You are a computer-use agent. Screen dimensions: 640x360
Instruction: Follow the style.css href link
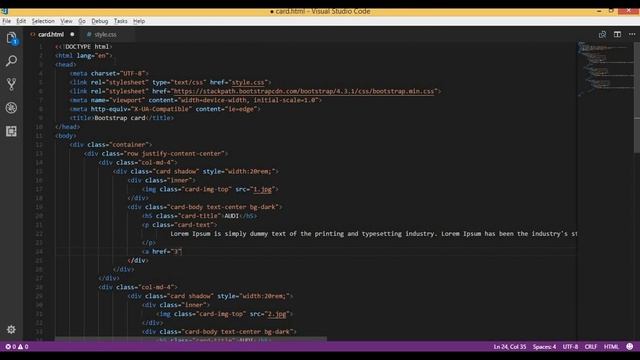[x=248, y=82]
